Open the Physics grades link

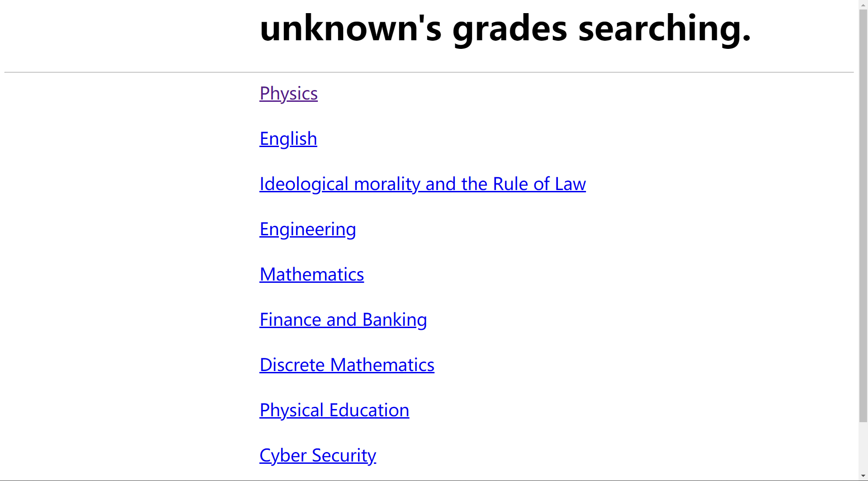pos(288,94)
